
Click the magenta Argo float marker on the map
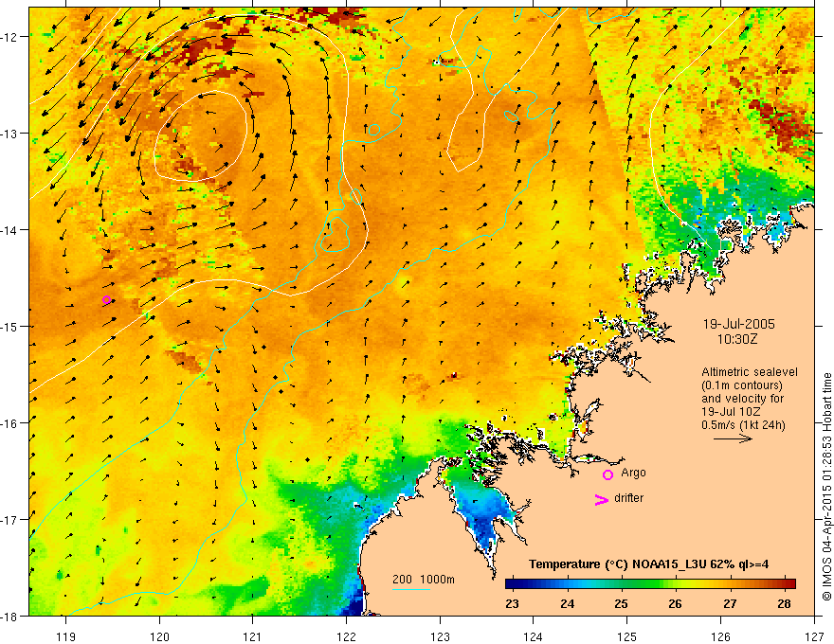click(x=106, y=299)
